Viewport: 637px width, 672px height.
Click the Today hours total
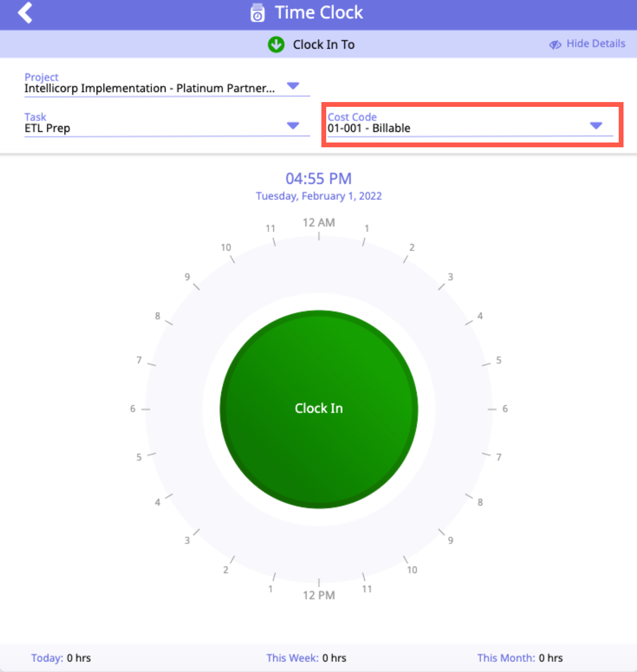61,658
